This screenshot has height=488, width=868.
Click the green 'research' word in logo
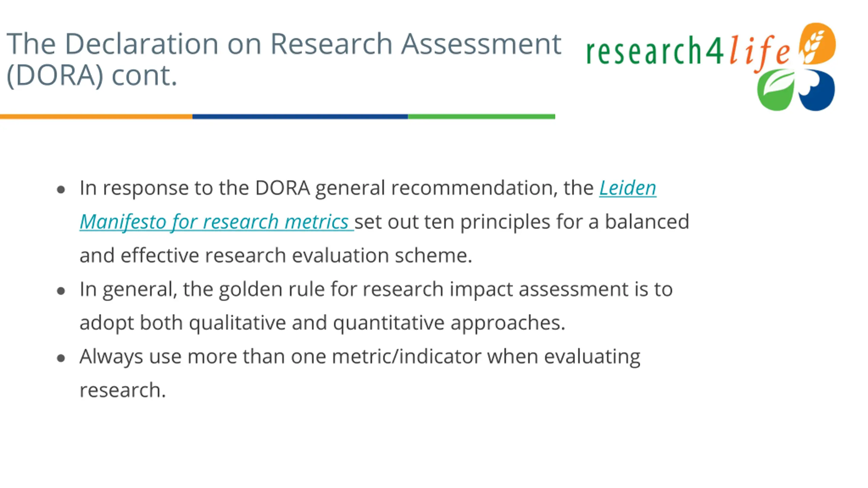click(644, 50)
